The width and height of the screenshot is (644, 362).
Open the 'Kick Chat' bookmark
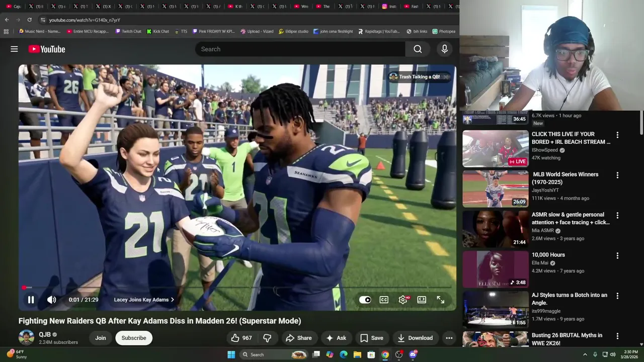click(x=158, y=31)
